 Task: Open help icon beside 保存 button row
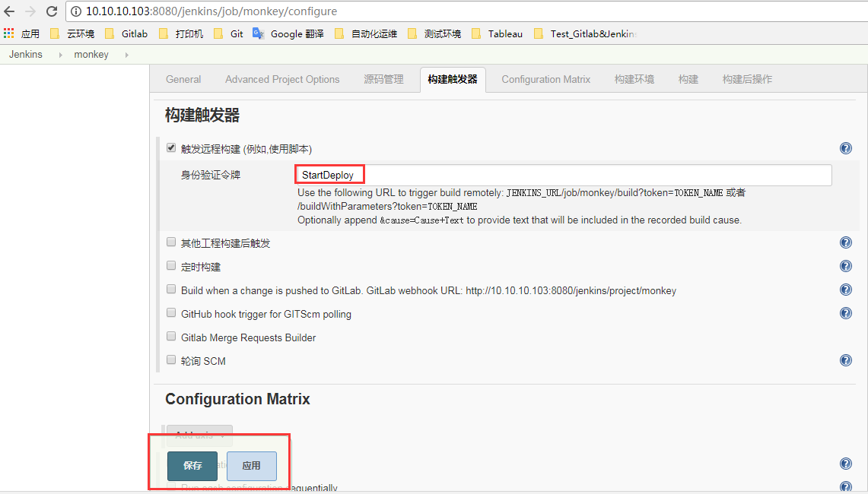(x=845, y=464)
